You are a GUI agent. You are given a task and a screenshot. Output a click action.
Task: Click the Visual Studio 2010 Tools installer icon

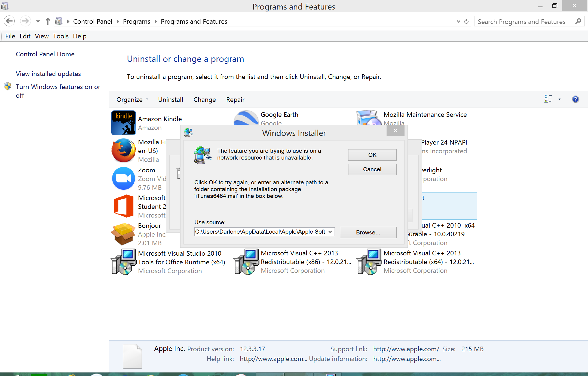pos(123,262)
